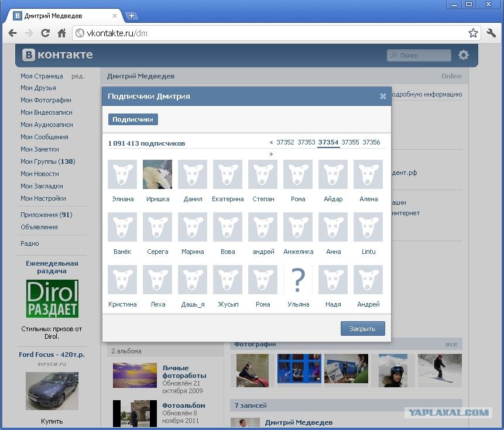Open Алена's default avatar
The image size is (504, 430).
point(368,174)
